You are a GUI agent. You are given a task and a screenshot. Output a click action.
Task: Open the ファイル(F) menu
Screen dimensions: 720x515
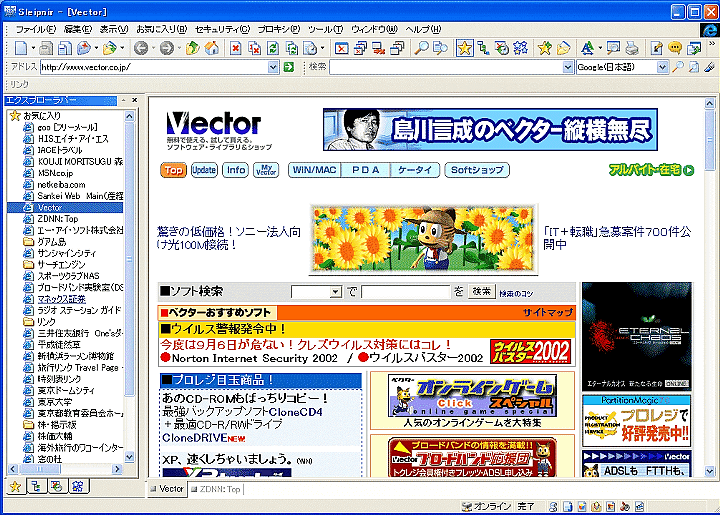[35, 29]
